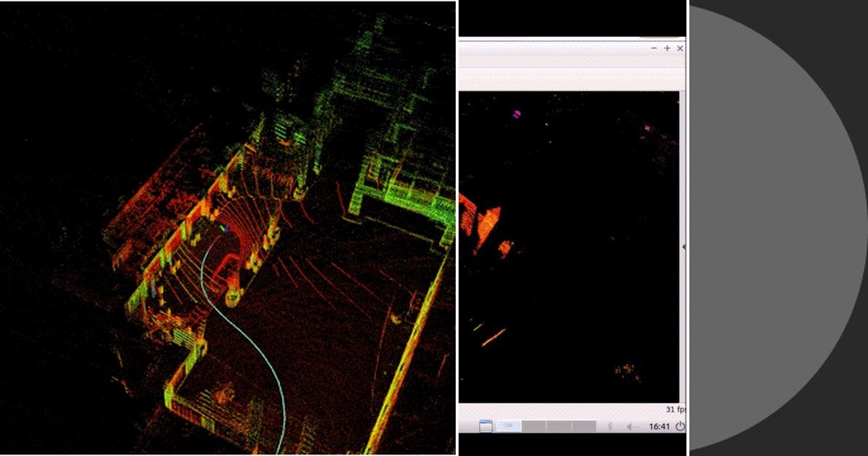Click the volume speaker icon in the taskbar

click(631, 427)
